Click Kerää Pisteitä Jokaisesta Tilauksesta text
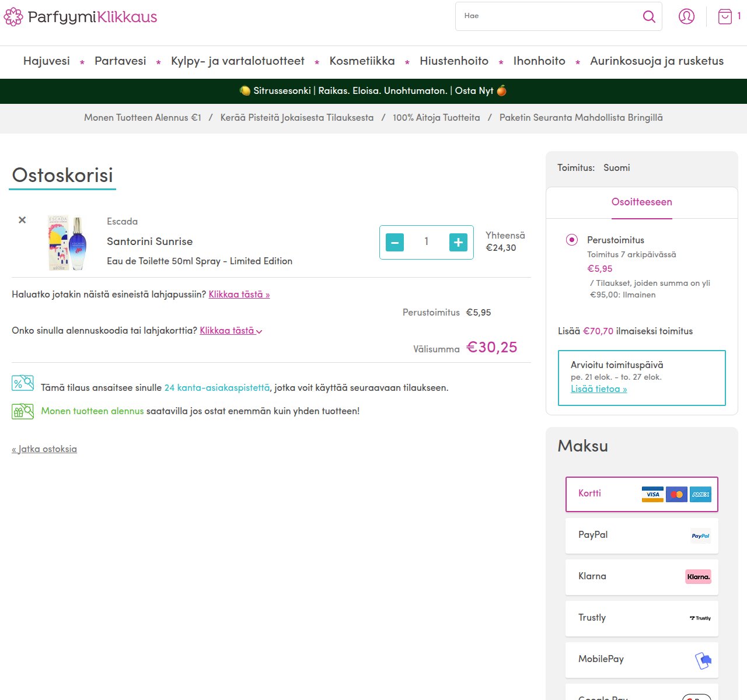This screenshot has height=700, width=747. 297,118
